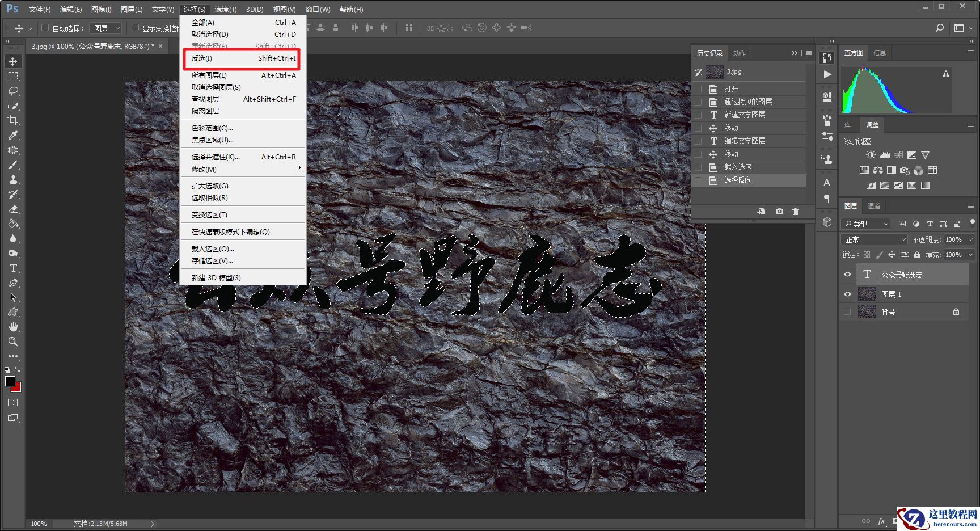Viewport: 980px width, 531px height.
Task: Click the foreground color swatch
Action: point(10,381)
